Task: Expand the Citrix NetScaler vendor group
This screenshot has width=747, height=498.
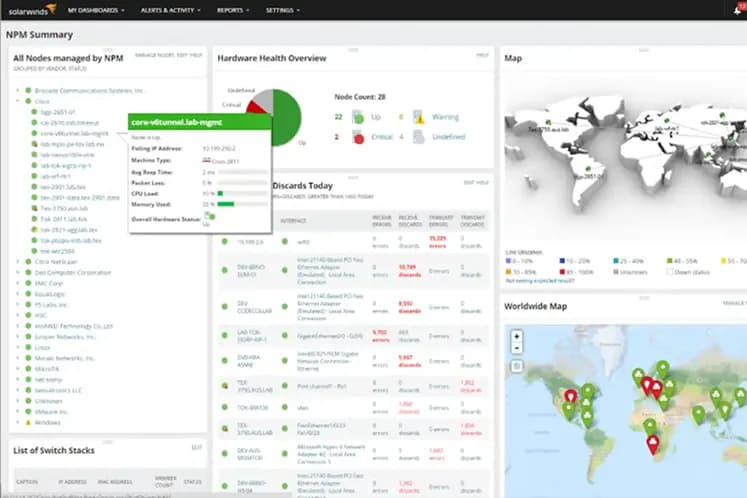Action: (18, 262)
